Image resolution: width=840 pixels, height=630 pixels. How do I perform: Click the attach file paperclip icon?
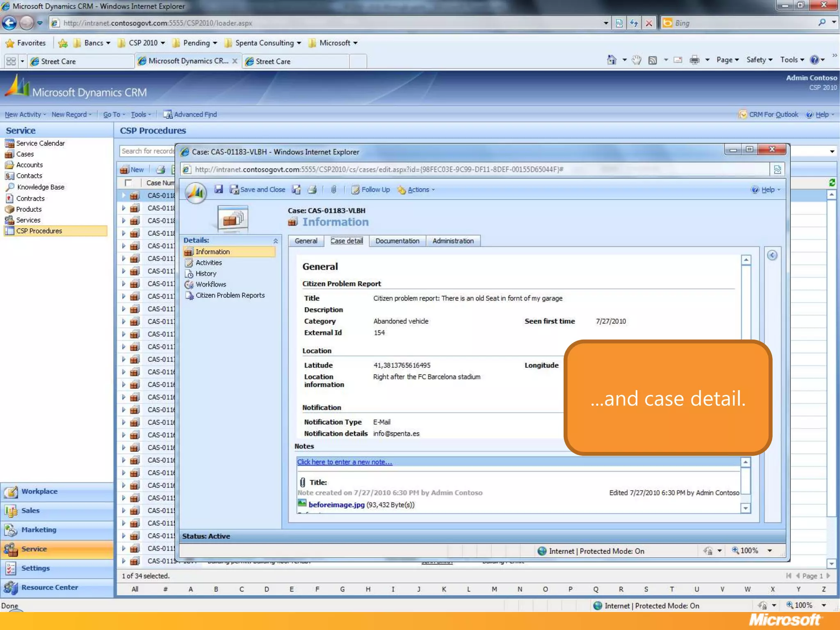[x=333, y=189]
